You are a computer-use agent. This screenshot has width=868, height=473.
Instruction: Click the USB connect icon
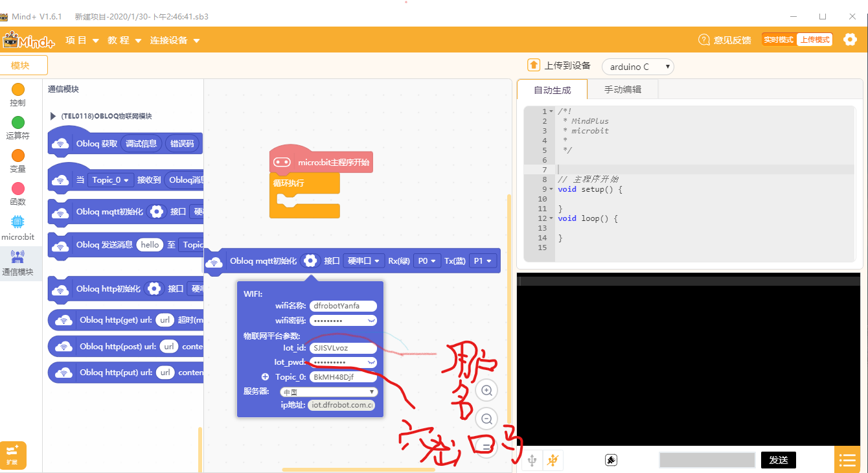point(532,460)
